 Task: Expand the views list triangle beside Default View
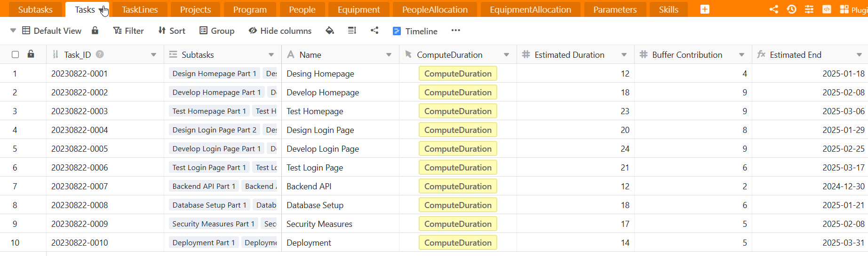tap(13, 31)
